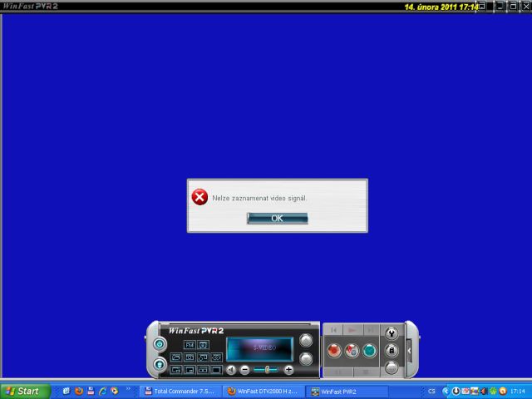The height and width of the screenshot is (399, 532).
Task: Close the WinFast PVR2 window
Action: (526, 7)
